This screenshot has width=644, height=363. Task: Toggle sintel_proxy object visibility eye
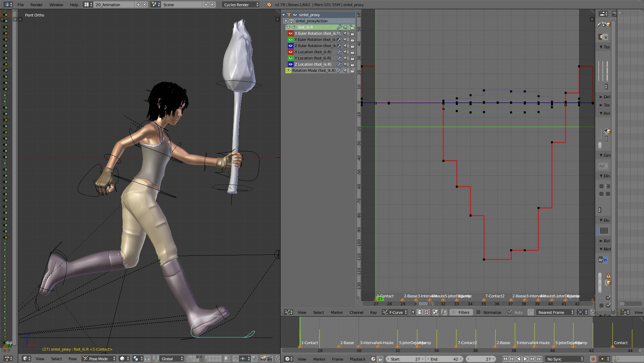295,15
